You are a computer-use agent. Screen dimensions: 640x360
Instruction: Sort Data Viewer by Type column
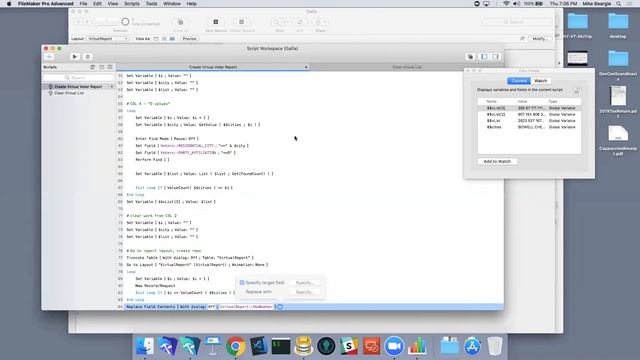coord(553,101)
